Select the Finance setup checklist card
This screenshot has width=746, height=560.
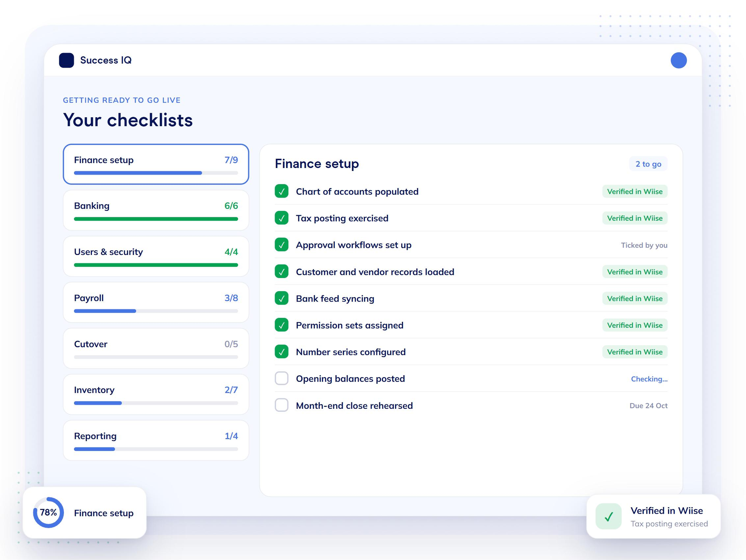click(156, 164)
